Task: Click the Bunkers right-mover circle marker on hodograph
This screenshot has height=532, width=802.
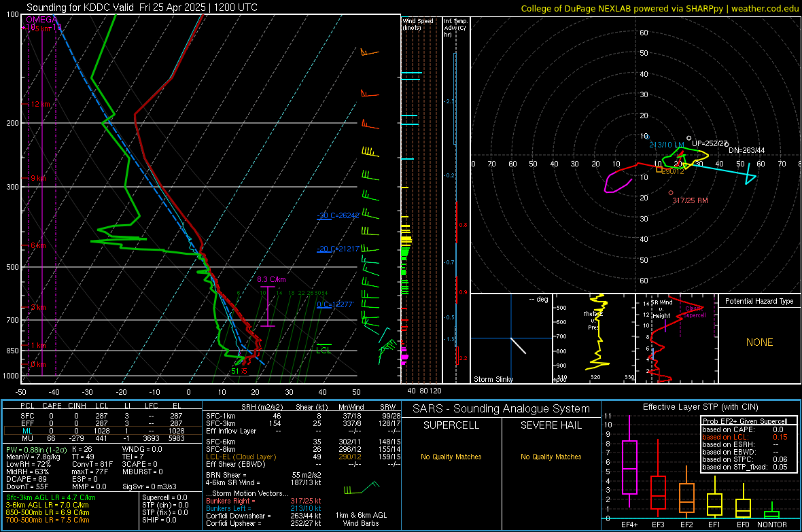Action: (671, 193)
